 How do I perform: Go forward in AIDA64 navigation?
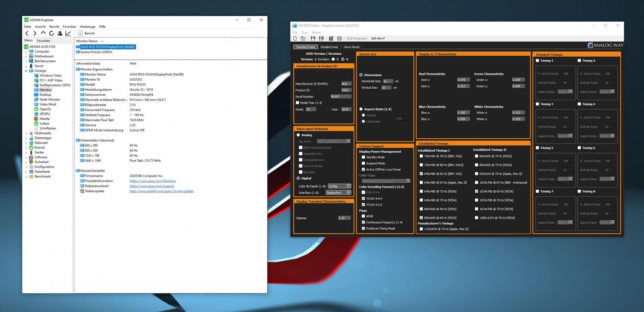[35, 33]
